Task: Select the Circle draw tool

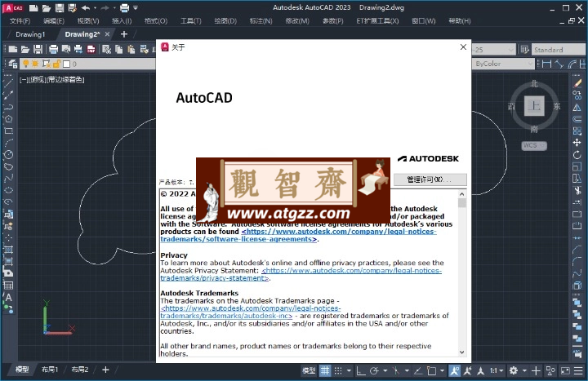Action: click(x=8, y=154)
